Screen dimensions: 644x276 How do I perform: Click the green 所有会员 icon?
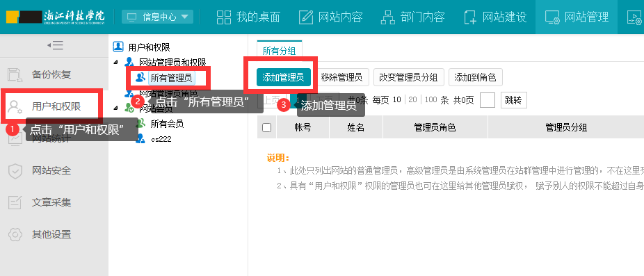point(140,123)
